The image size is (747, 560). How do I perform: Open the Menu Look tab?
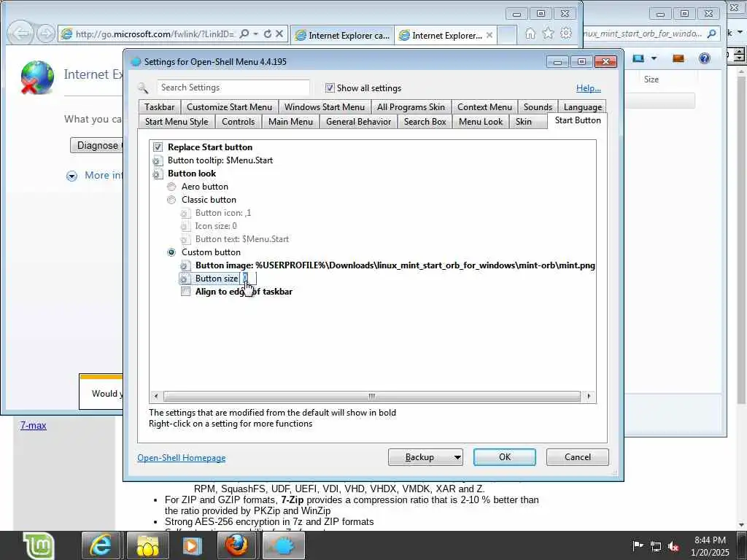click(x=481, y=122)
